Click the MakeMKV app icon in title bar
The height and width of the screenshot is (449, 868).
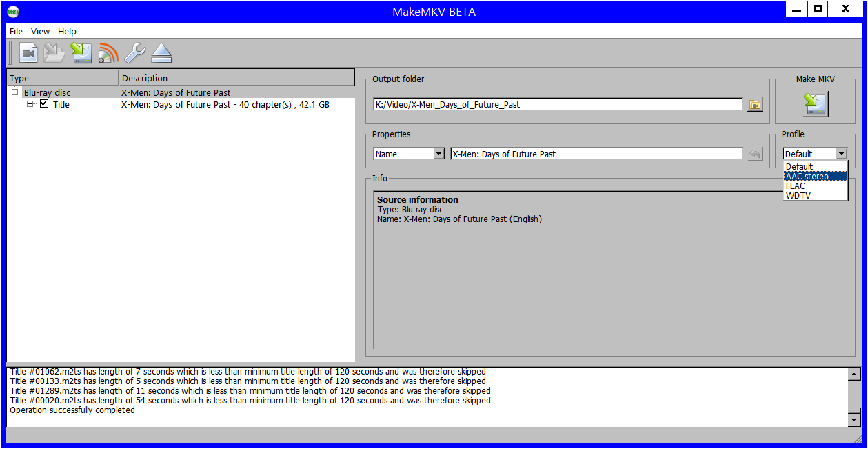tap(13, 12)
